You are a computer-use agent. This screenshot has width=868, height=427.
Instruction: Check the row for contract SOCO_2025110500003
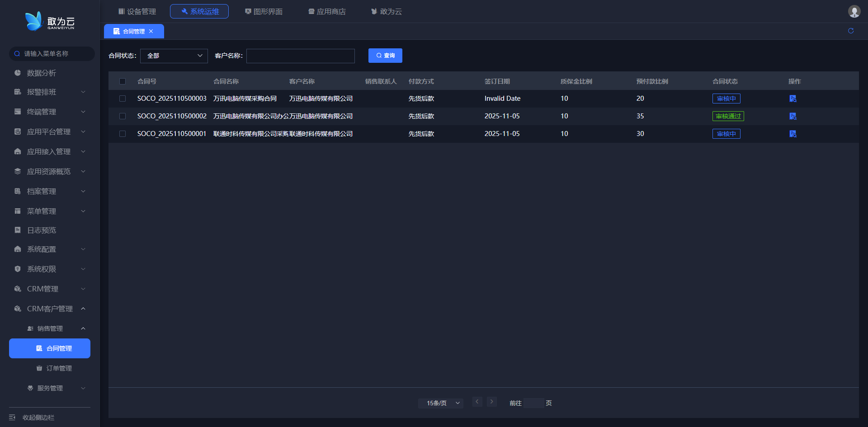tap(123, 99)
